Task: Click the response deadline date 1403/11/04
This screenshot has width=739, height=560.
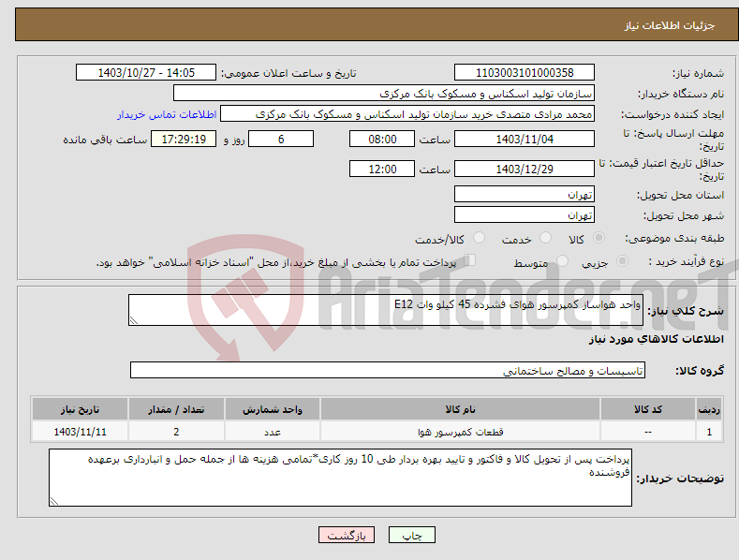Action: coord(525,139)
